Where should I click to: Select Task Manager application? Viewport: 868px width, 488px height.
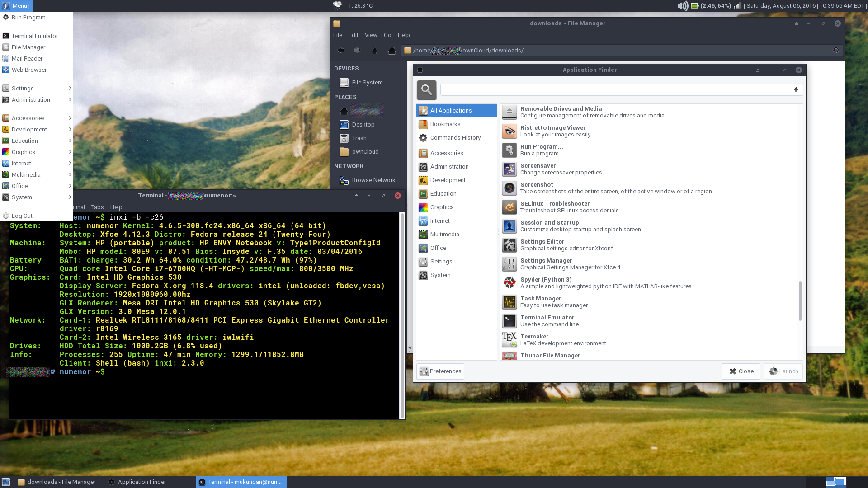649,302
